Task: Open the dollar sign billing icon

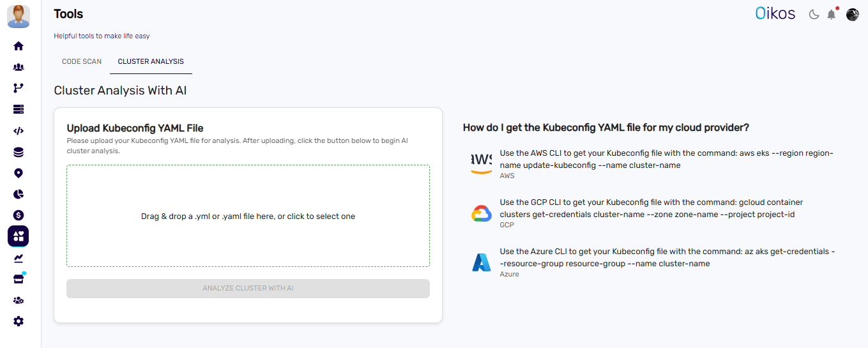Action: (19, 215)
